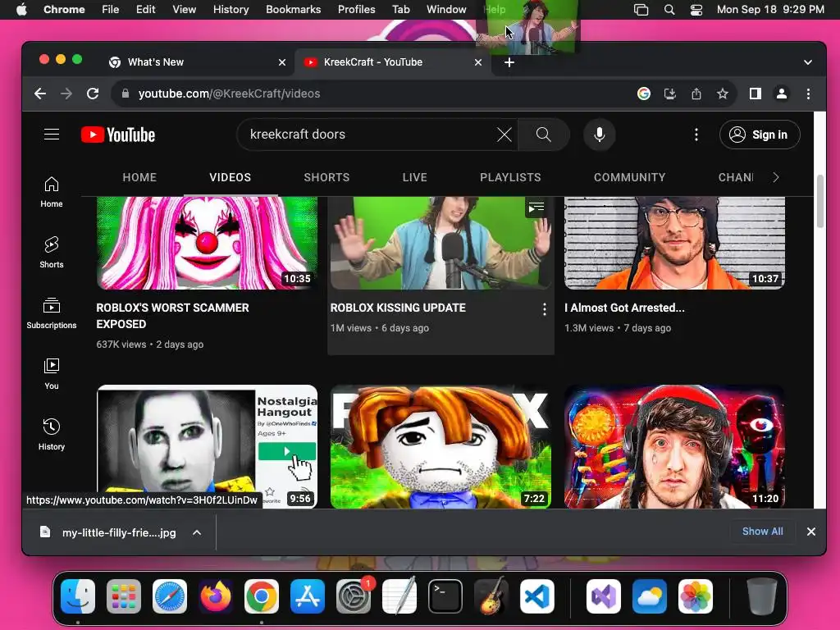Viewport: 840px width, 630px height.
Task: Open the LIVE channel tab
Action: pos(414,177)
